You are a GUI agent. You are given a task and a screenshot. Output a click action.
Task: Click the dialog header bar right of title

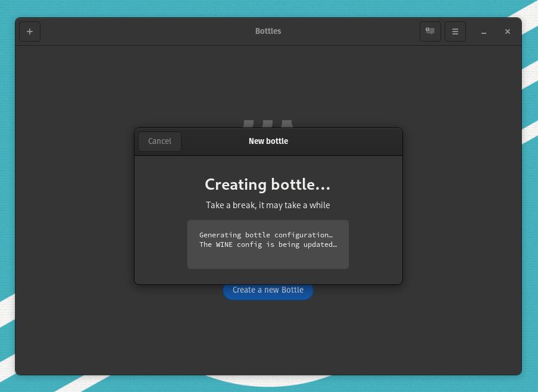click(351, 142)
